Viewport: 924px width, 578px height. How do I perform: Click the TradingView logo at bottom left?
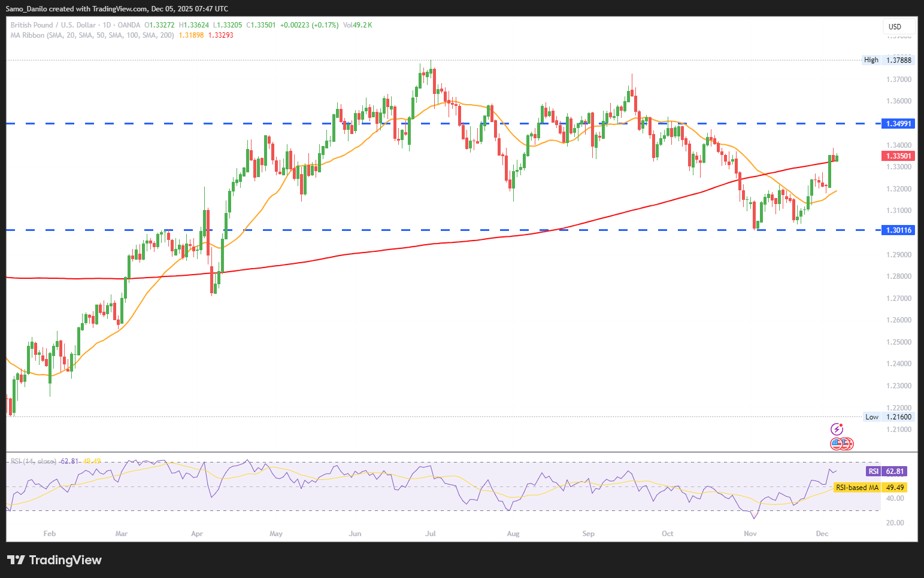(x=54, y=560)
